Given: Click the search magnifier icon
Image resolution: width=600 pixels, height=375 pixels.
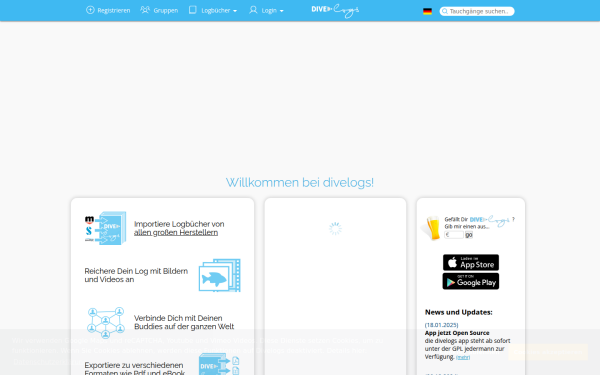Looking at the screenshot, I should tap(445, 11).
